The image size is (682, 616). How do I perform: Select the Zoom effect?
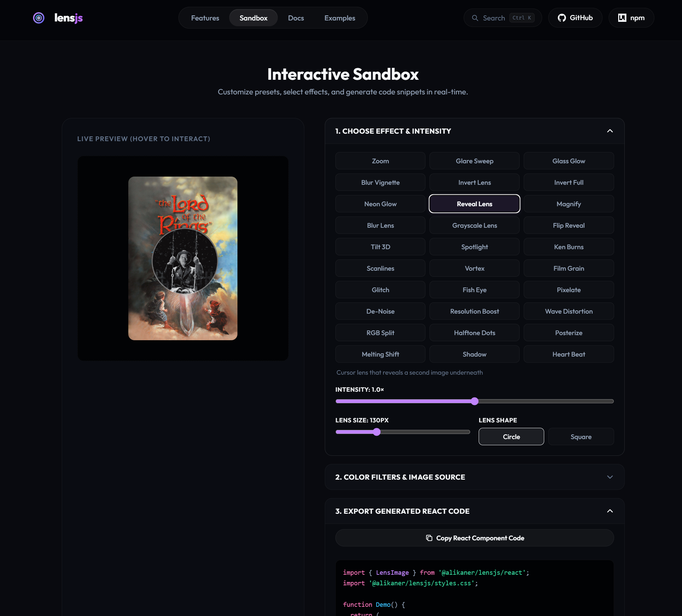380,161
